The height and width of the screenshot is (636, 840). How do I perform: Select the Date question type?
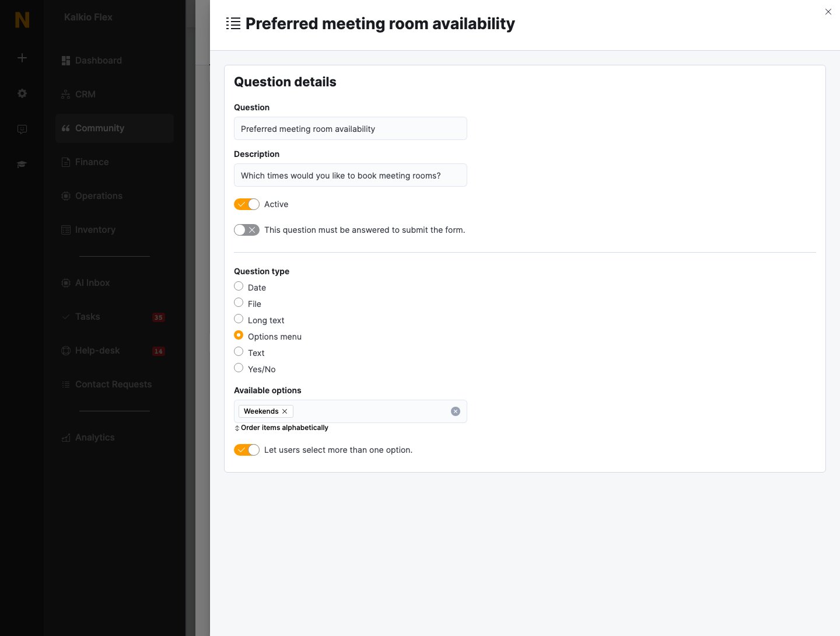point(239,286)
